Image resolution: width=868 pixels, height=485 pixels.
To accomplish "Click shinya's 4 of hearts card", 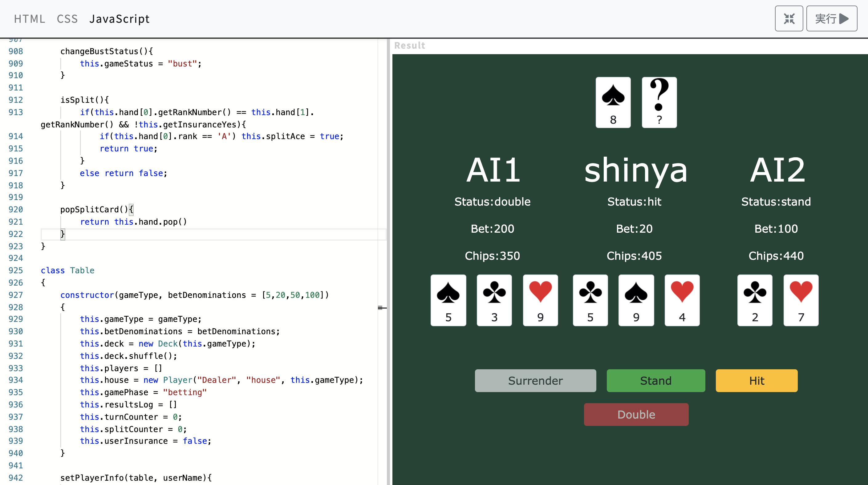I will pyautogui.click(x=682, y=300).
